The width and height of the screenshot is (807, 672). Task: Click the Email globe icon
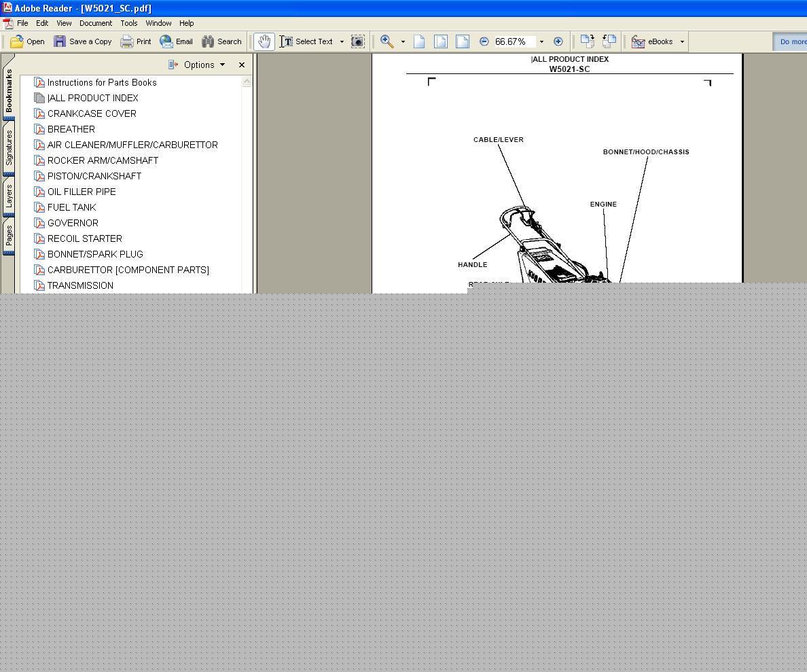pos(166,41)
